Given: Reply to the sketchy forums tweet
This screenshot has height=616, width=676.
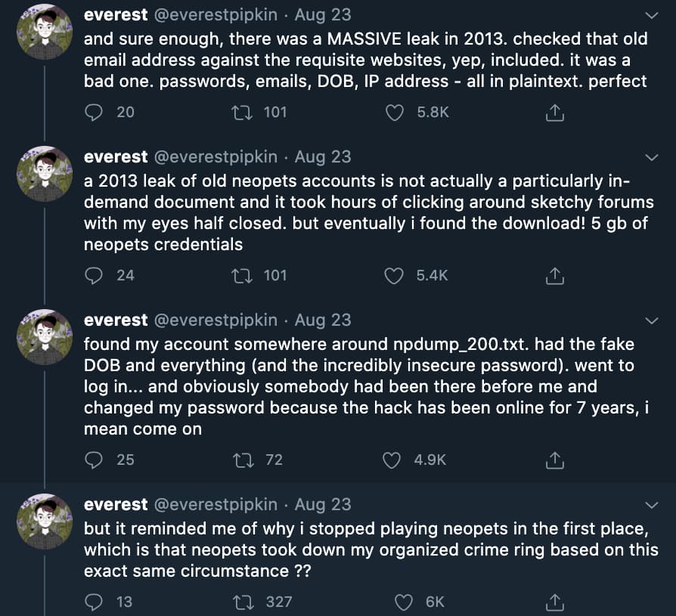Looking at the screenshot, I should pos(94,276).
